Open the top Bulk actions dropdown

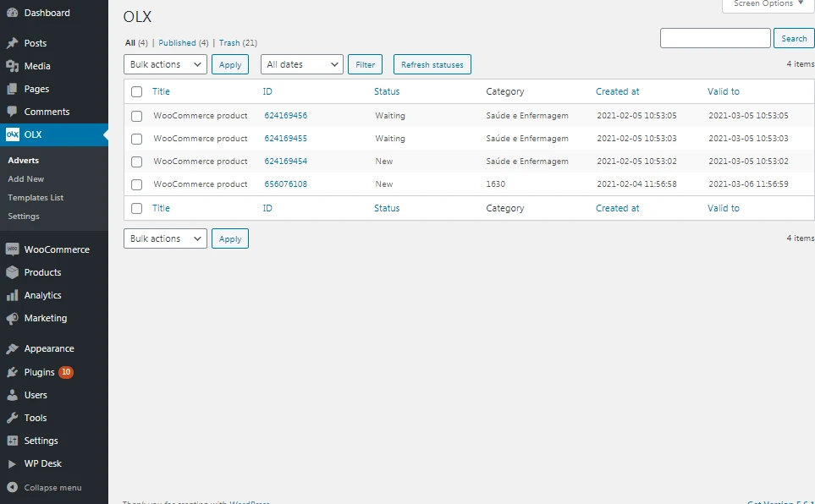pos(165,64)
